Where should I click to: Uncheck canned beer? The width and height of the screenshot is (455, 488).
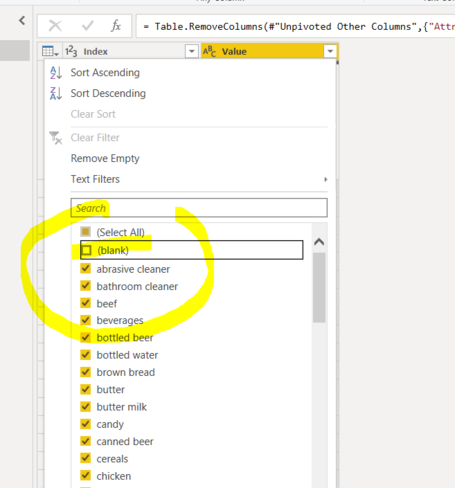tap(86, 441)
